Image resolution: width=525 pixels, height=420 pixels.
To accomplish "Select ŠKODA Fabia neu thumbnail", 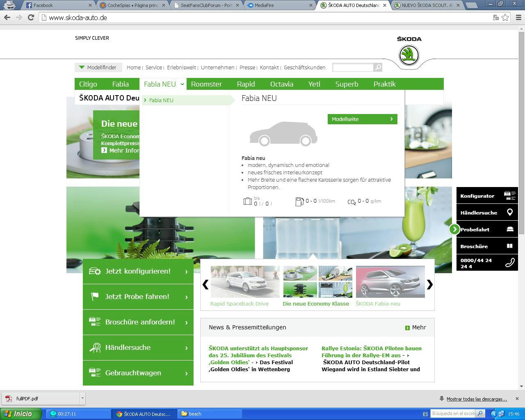I will click(x=390, y=282).
